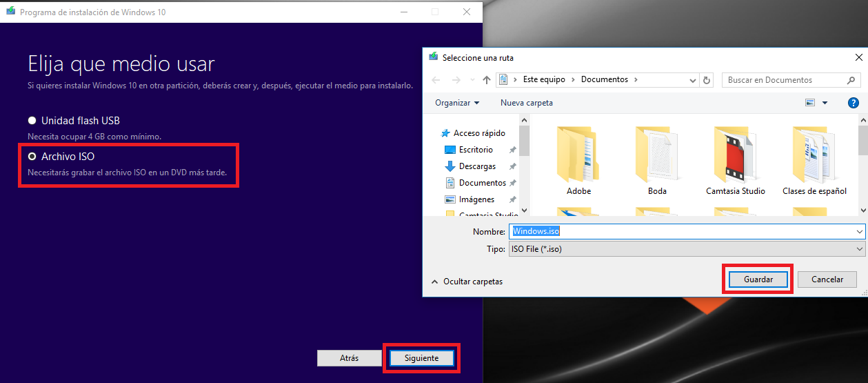Change the view layout icon
Viewport: 868px width, 383px height.
pos(811,103)
